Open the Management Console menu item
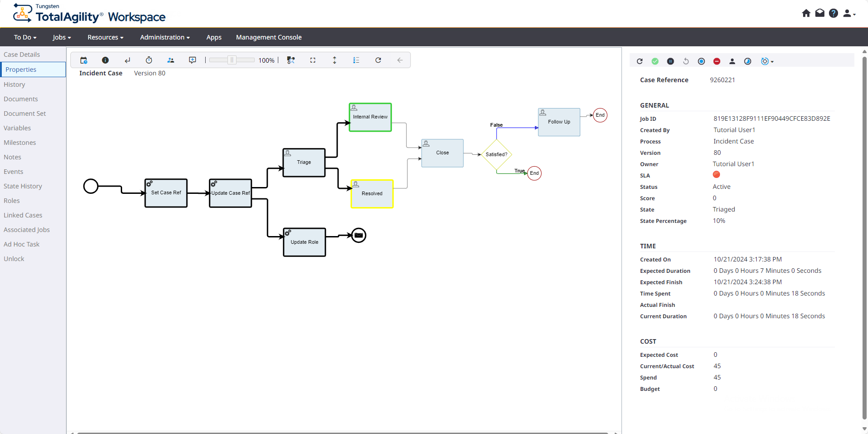This screenshot has height=434, width=868. pos(269,37)
